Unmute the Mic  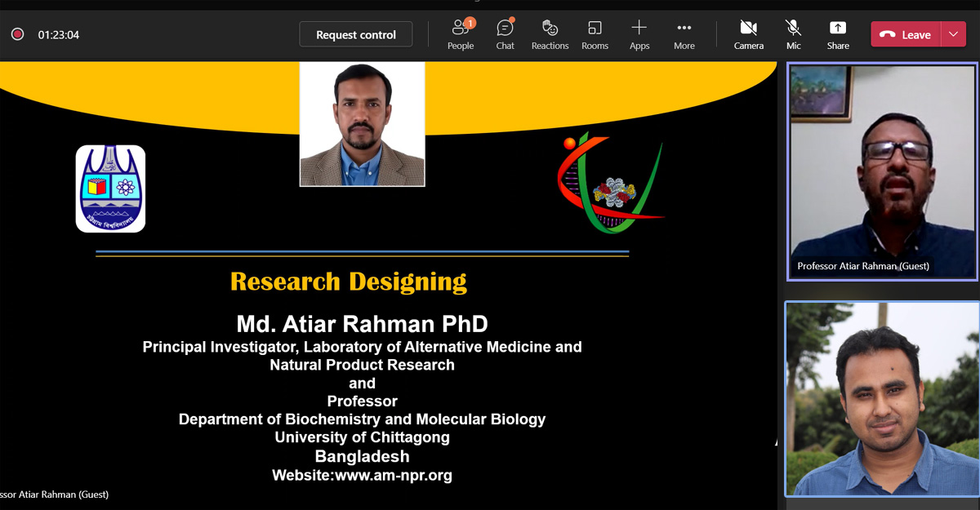[793, 34]
